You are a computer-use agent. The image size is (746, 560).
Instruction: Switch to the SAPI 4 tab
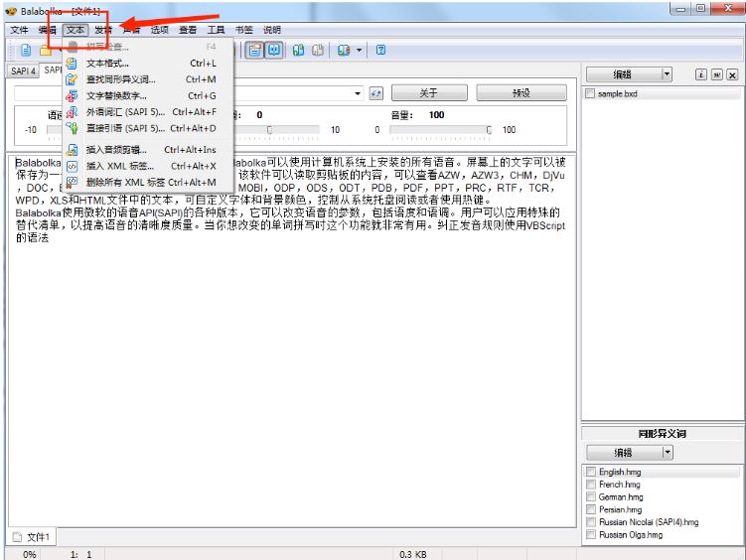[x=23, y=70]
